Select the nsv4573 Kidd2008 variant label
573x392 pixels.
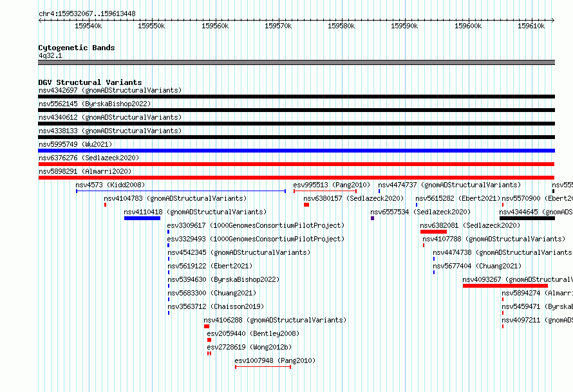(x=110, y=185)
